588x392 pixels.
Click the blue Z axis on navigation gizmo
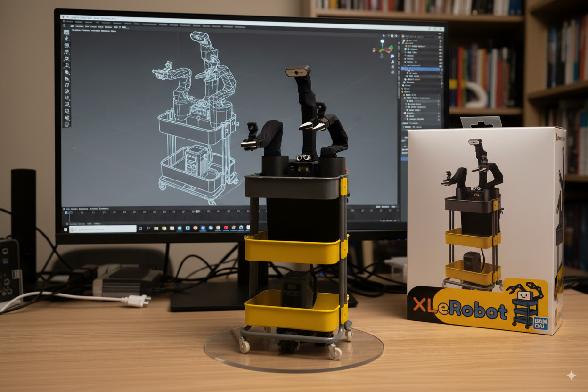pyautogui.click(x=383, y=41)
